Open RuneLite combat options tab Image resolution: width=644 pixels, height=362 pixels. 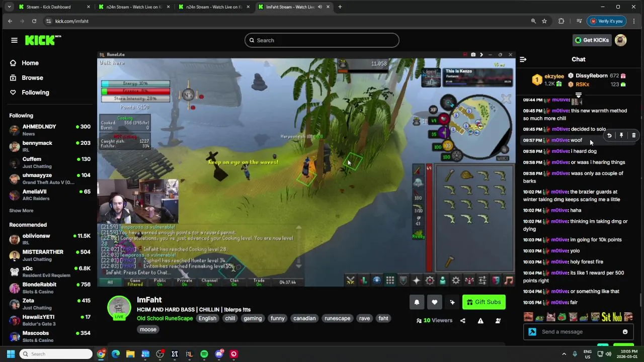(350, 281)
